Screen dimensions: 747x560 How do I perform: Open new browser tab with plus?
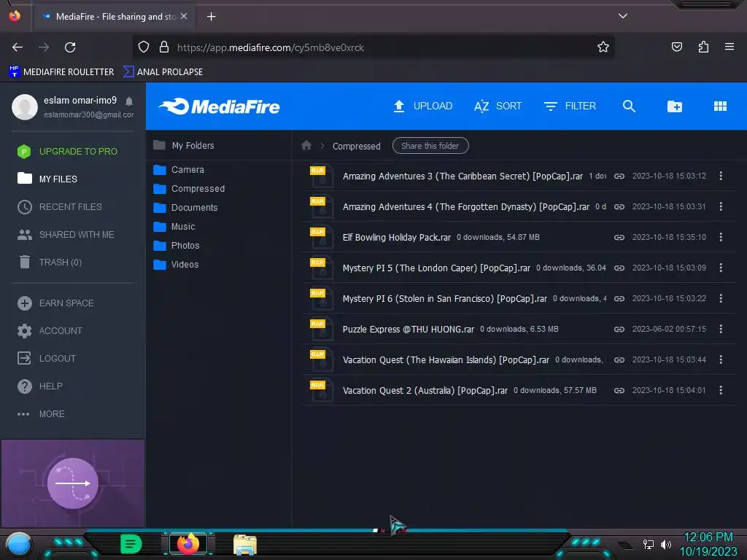coord(211,17)
